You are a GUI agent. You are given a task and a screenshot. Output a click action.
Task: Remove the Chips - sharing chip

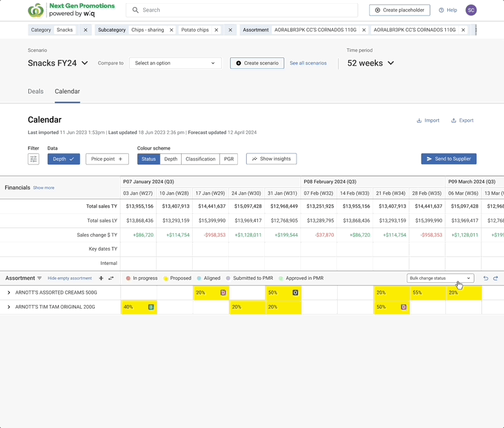[171, 30]
